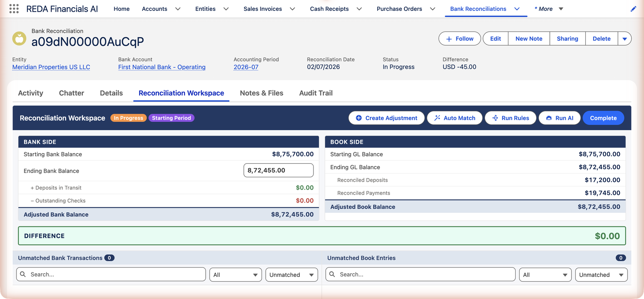This screenshot has height=299, width=644.
Task: Expand the Accounts menu chevron
Action: point(178,9)
